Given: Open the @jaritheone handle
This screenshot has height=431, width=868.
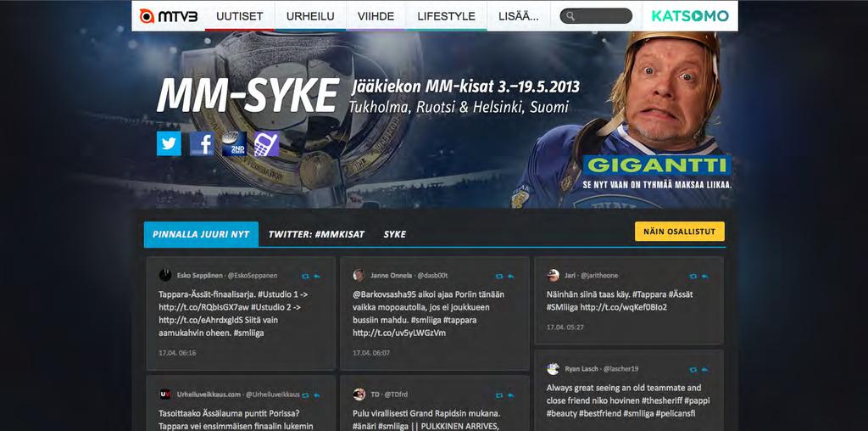Looking at the screenshot, I should coord(599,276).
